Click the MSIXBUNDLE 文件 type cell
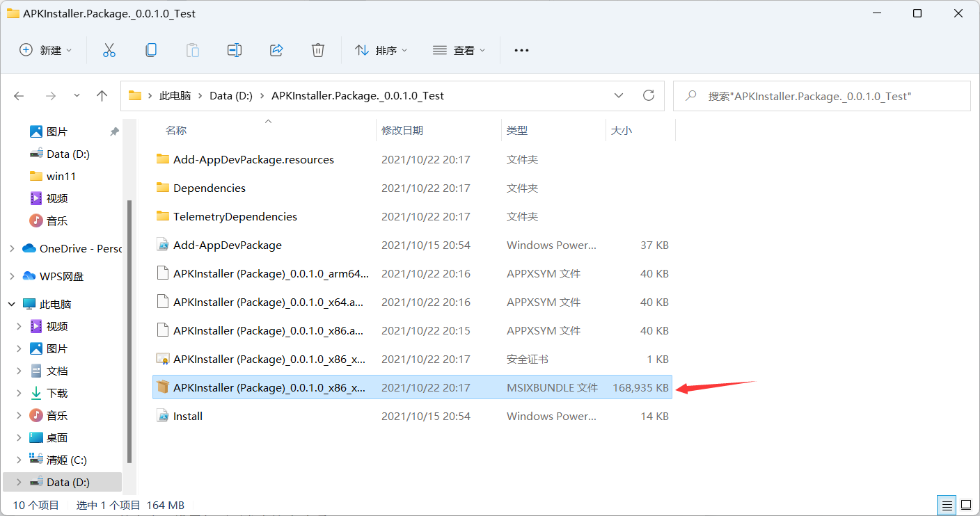The image size is (980, 516). point(552,387)
